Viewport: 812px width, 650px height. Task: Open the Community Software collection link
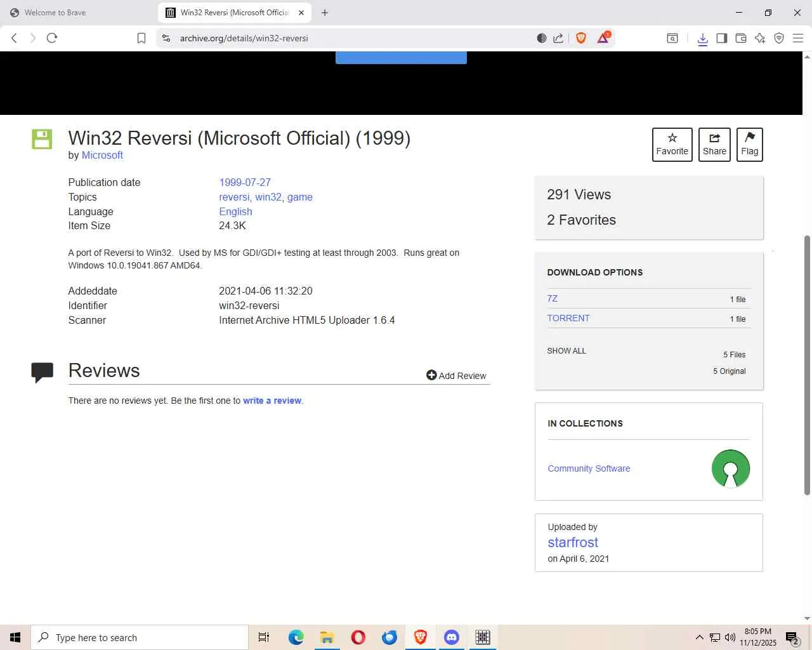click(589, 468)
